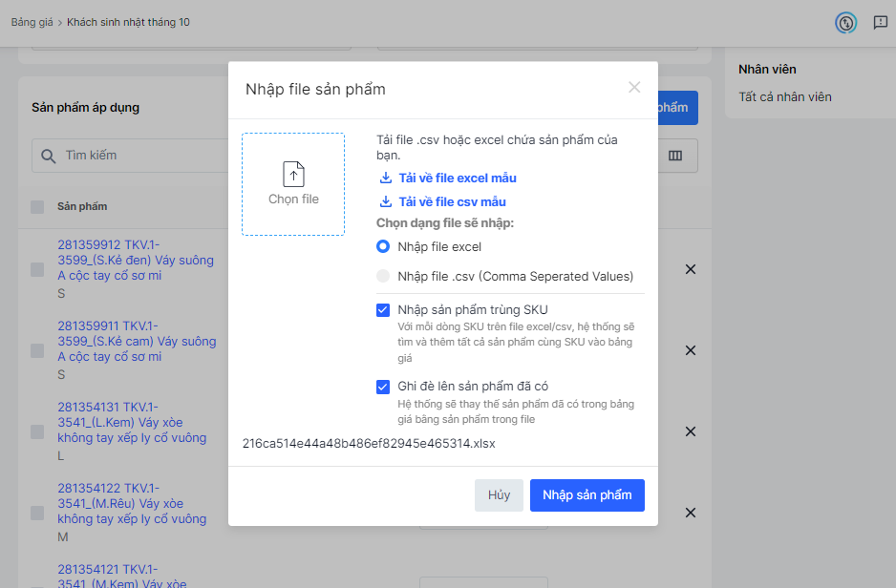The image size is (896, 588).
Task: Click Bảng giá breadcrumb link
Action: (32, 22)
